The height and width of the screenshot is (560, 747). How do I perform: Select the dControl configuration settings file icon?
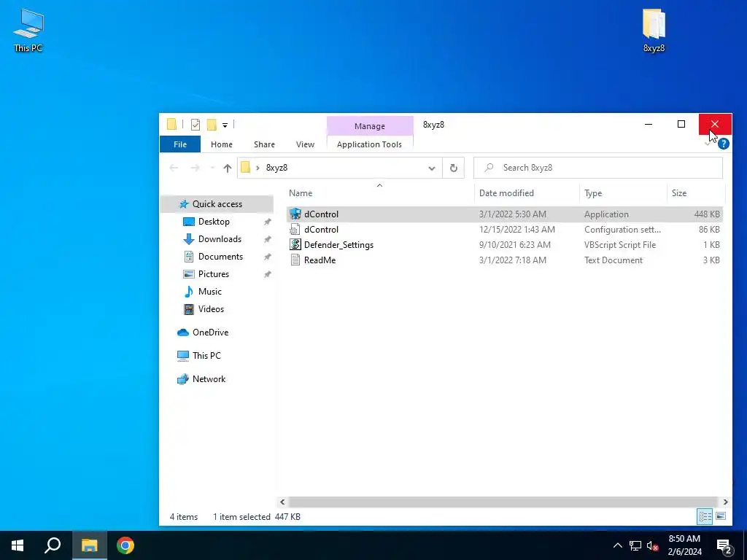295,230
